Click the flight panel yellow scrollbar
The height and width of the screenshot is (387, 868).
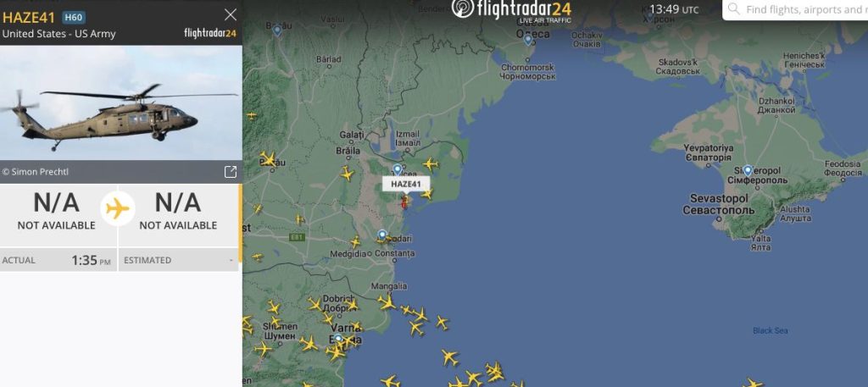tap(240, 224)
